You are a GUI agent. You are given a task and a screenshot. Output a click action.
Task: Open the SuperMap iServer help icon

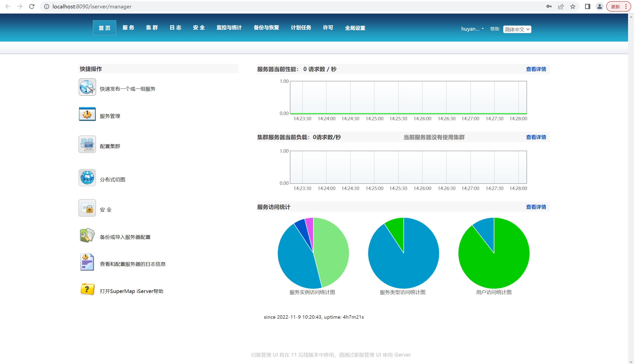[87, 289]
